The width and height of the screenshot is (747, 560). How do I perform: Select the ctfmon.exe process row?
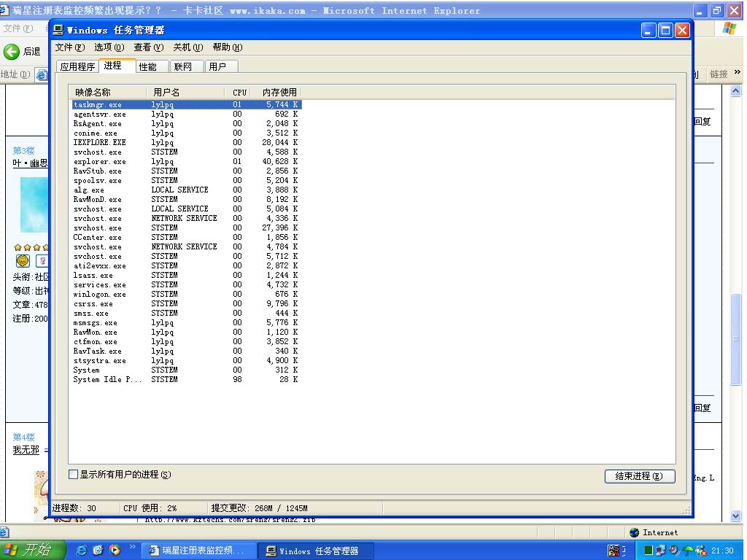(x=186, y=341)
